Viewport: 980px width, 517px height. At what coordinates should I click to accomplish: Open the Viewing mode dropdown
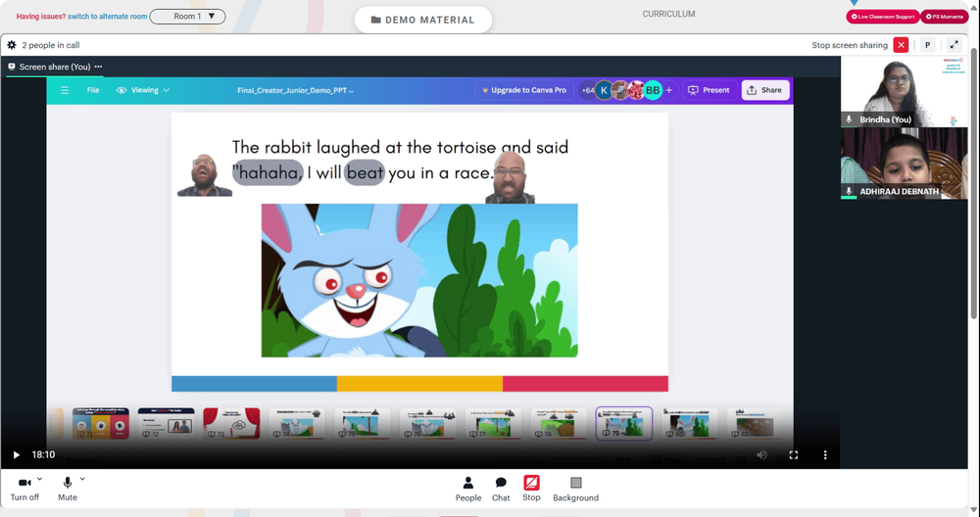[143, 90]
